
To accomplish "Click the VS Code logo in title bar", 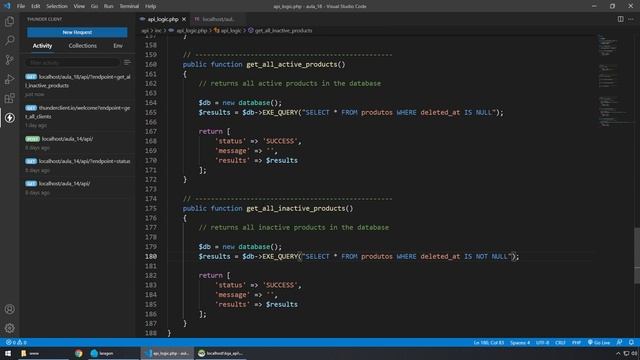I will coord(7,6).
